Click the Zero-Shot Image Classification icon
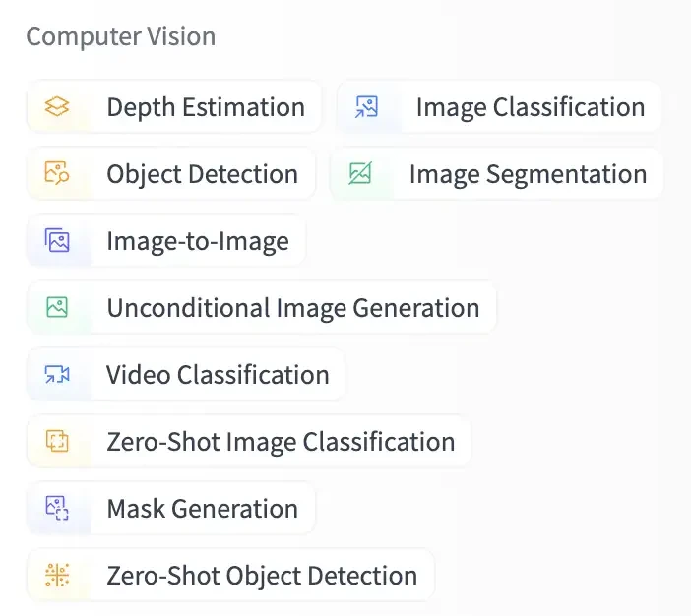 point(57,441)
